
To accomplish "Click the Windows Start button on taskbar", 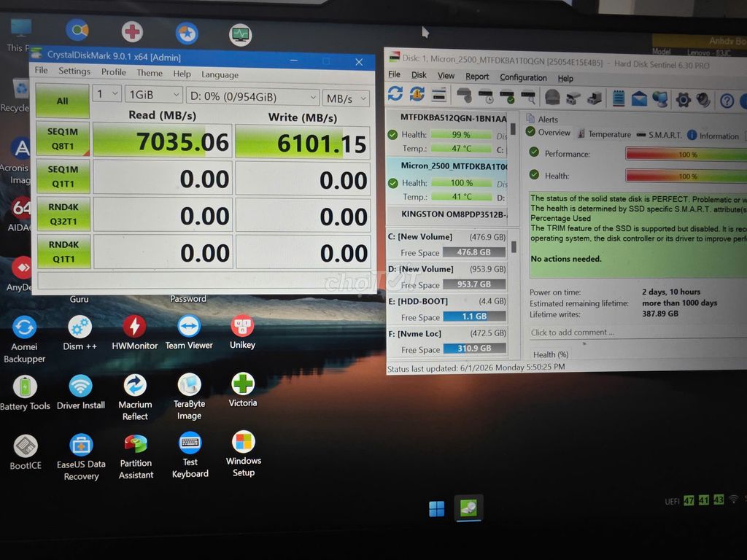I will 436,508.
